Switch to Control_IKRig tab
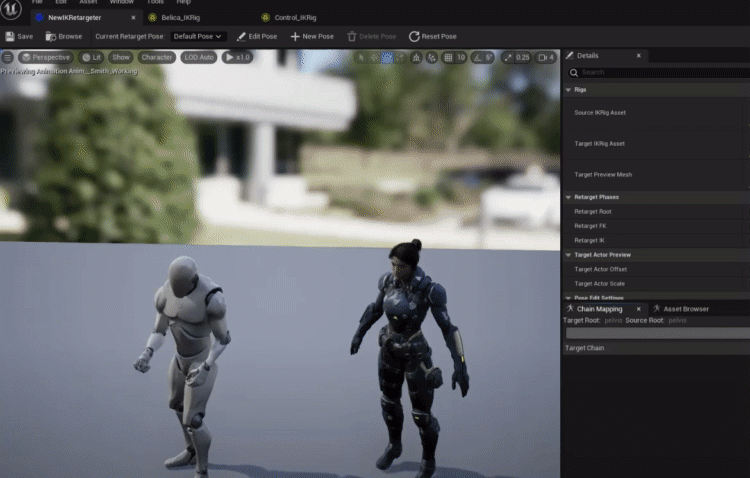Image resolution: width=750 pixels, height=478 pixels. (295, 18)
